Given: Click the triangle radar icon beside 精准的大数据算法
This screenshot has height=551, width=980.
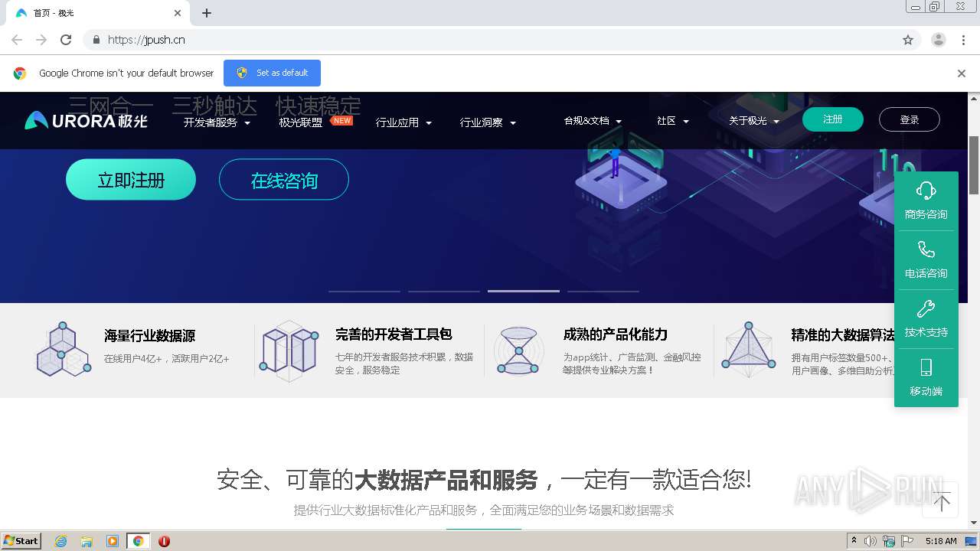Looking at the screenshot, I should tap(748, 350).
